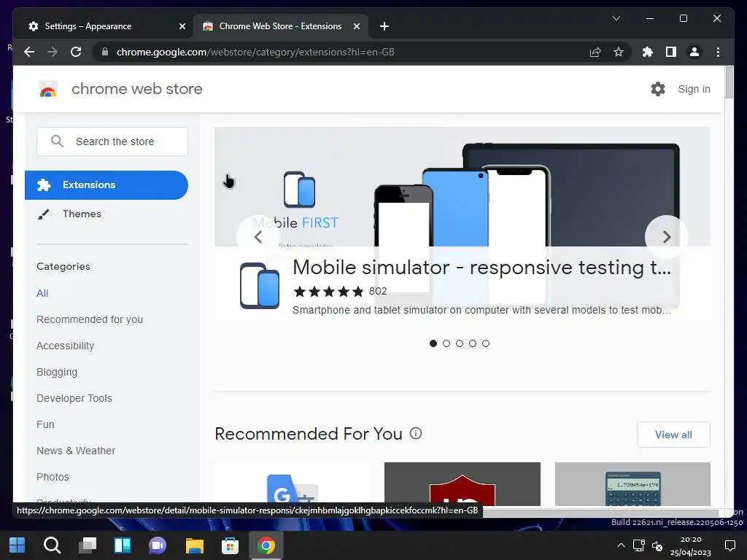This screenshot has height=560, width=747.
Task: Open the Fun category
Action: click(45, 424)
